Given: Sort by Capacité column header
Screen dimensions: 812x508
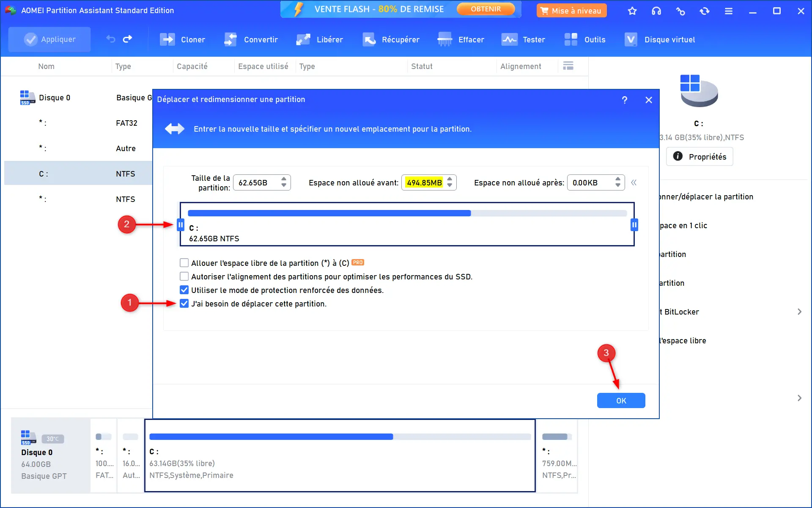Looking at the screenshot, I should (192, 66).
